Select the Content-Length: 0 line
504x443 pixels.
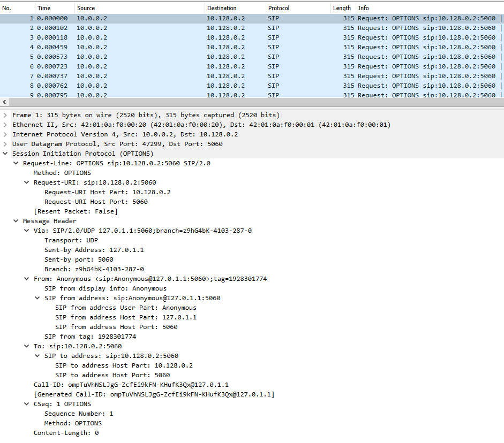66,433
